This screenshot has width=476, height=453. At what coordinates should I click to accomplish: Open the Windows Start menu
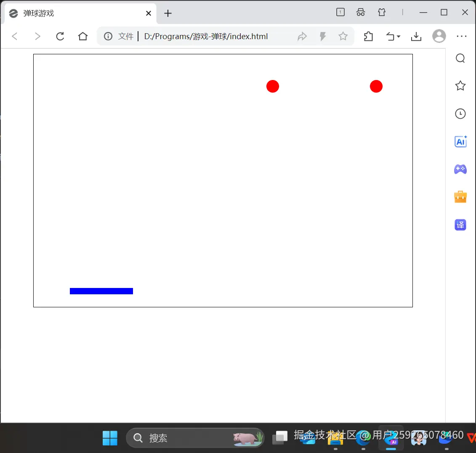[x=110, y=438]
